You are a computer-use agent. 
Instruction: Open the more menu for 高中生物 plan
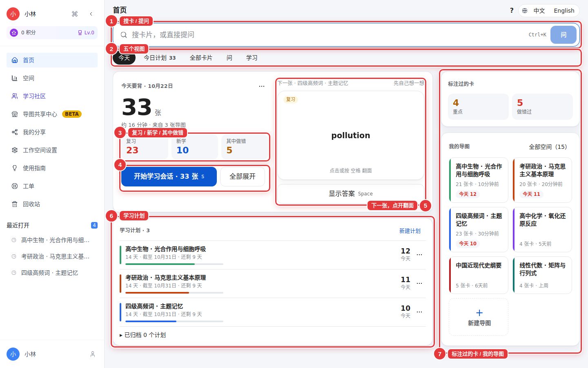(419, 254)
